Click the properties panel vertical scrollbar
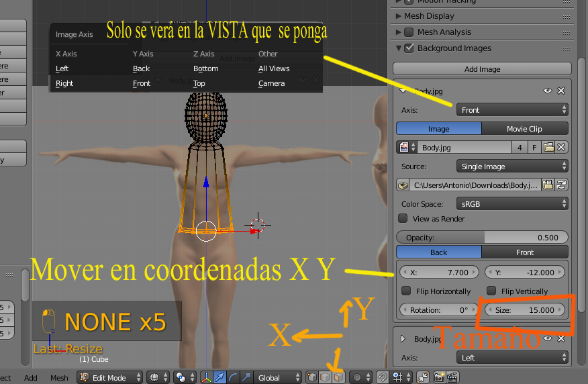Image resolution: width=588 pixels, height=384 pixels. 581,184
